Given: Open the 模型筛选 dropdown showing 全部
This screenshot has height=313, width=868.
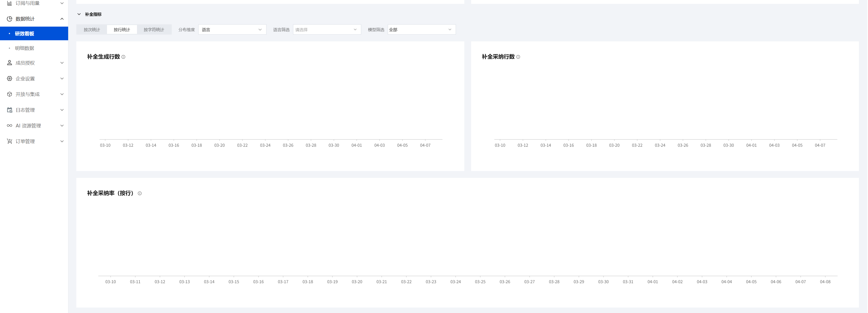Looking at the screenshot, I should (421, 30).
